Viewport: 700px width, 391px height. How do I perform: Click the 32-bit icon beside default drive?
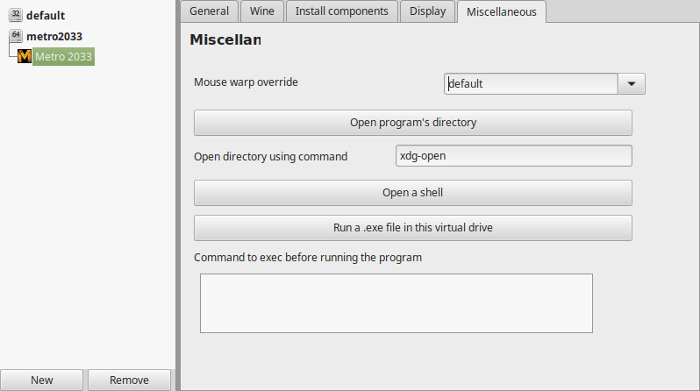point(16,15)
